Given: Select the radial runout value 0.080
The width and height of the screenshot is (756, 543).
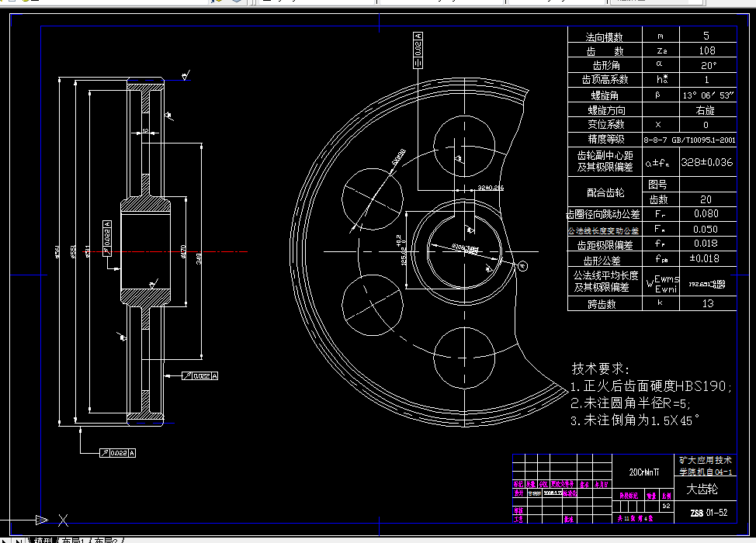Looking at the screenshot, I should tap(706, 213).
